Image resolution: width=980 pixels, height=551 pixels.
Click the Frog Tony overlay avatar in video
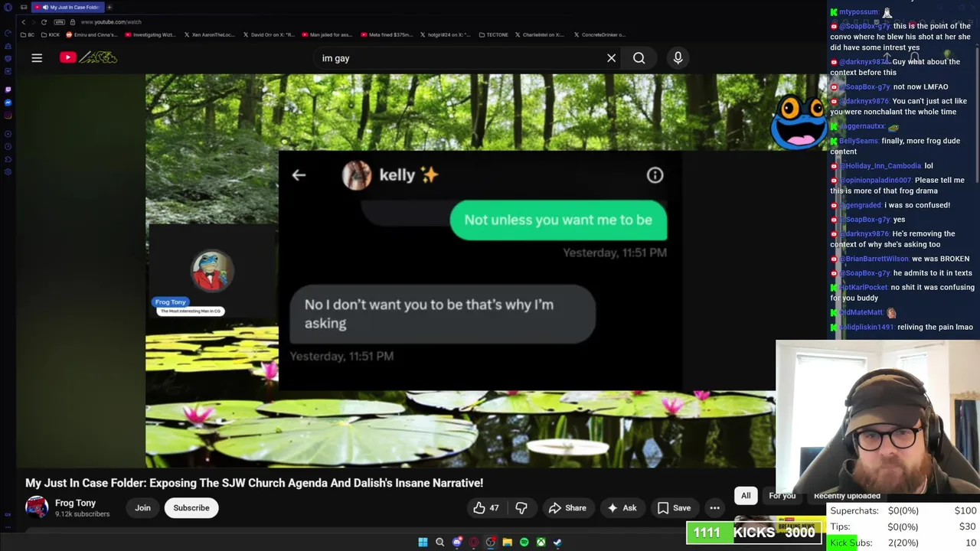pos(212,271)
